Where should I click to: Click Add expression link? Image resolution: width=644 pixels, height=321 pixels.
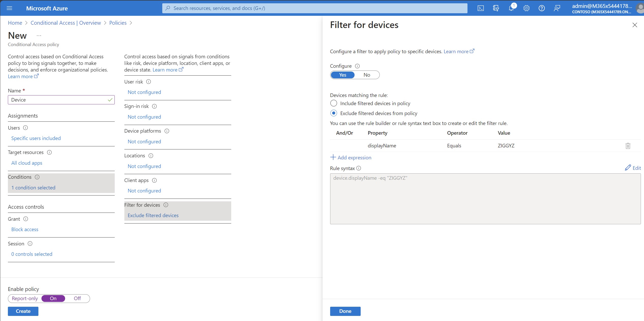351,158
